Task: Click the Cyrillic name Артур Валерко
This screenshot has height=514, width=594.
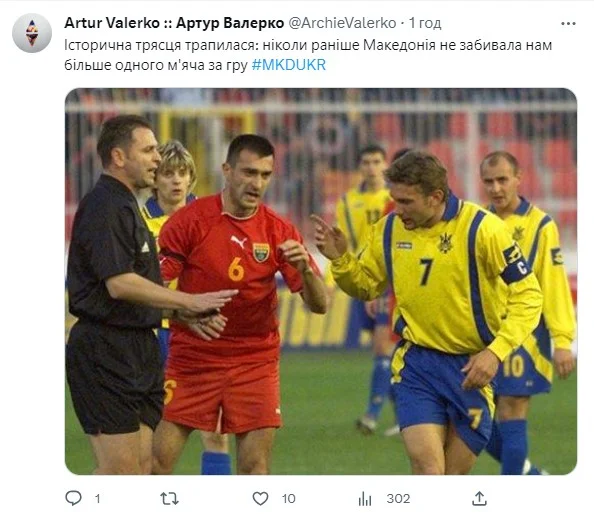Action: click(x=230, y=23)
